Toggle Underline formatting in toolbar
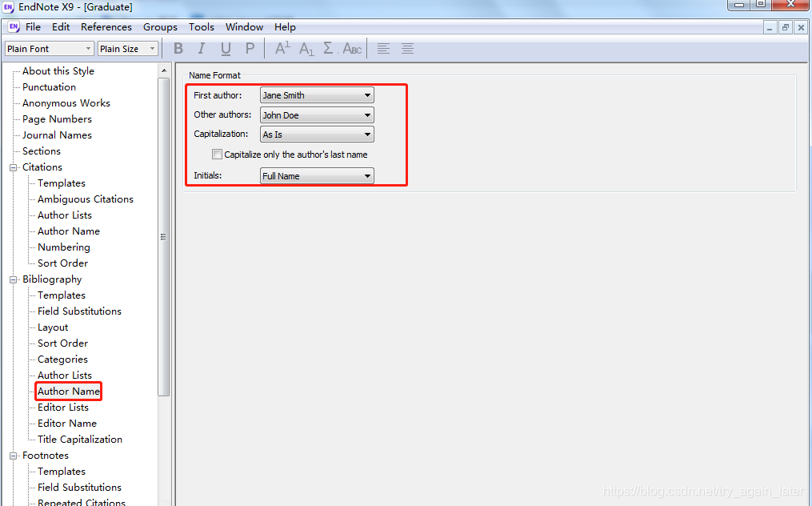Viewport: 812px width, 506px height. [226, 49]
